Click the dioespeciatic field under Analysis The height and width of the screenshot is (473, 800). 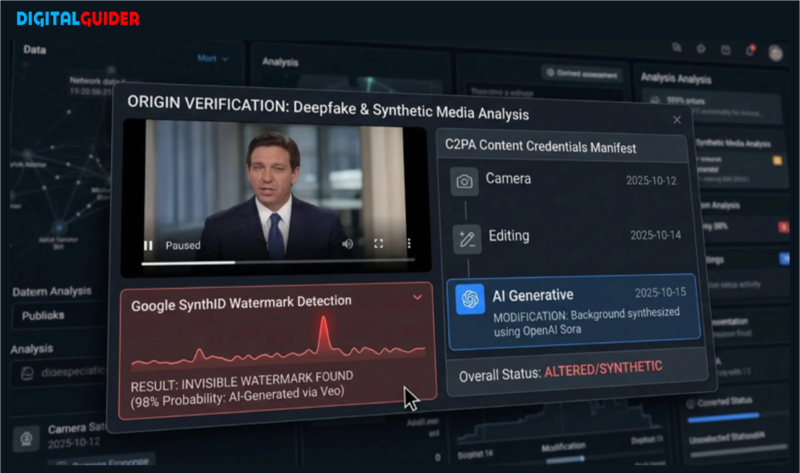click(x=58, y=373)
